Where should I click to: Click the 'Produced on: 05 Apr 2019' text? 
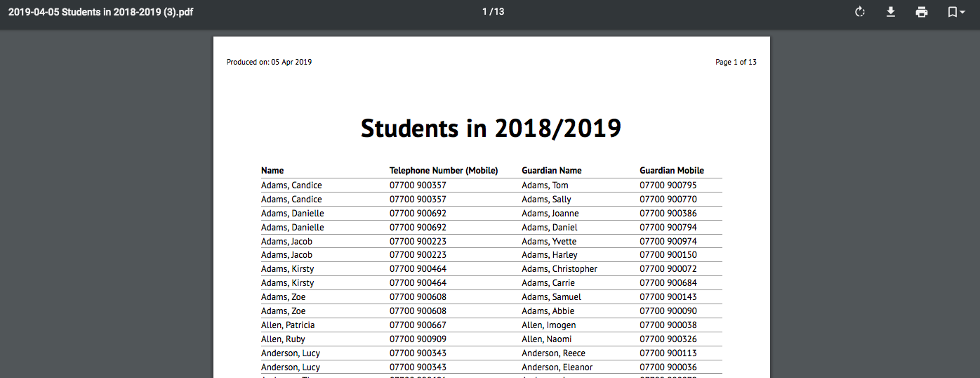pyautogui.click(x=269, y=63)
